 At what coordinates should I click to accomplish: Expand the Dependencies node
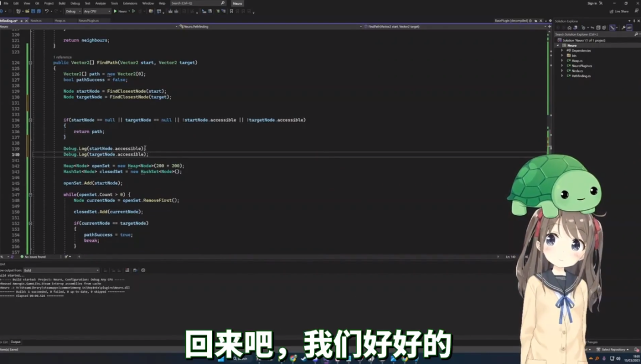coord(561,50)
